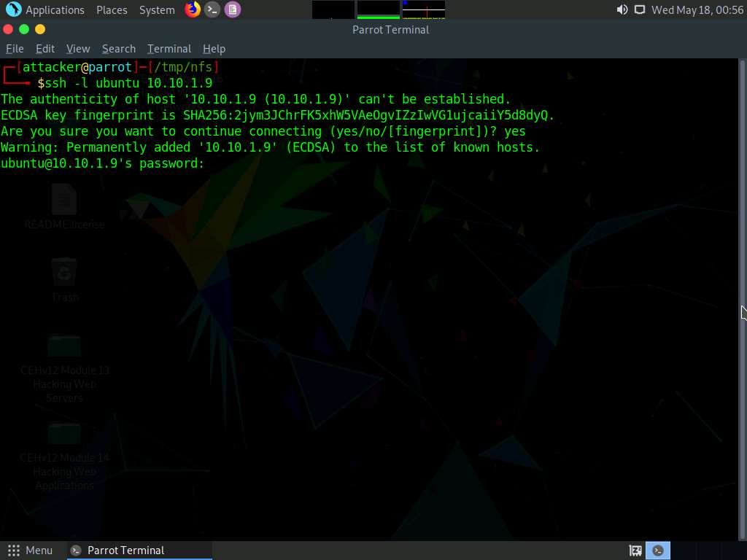Click the show desktop icon in the bottom panel

click(635, 551)
